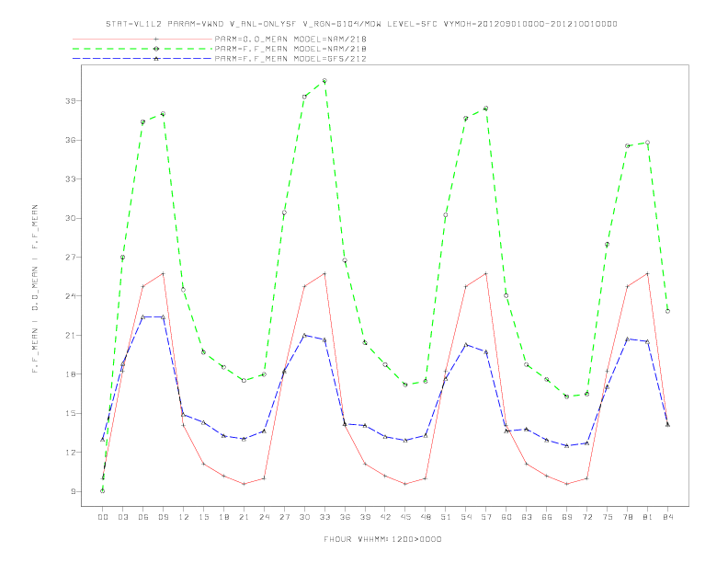This screenshot has width=728, height=563.
Task: Click the x-axis tick label 54
Action: [466, 517]
